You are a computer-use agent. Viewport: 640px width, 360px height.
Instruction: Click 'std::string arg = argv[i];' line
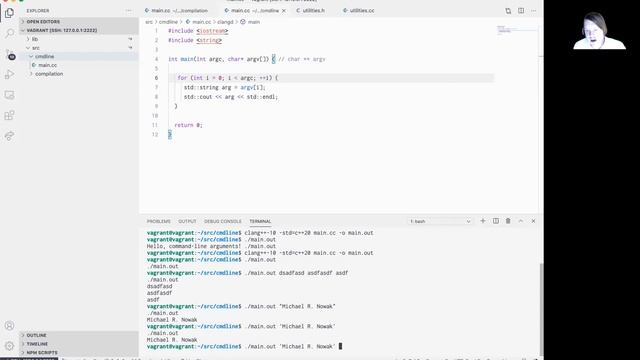[x=224, y=87]
